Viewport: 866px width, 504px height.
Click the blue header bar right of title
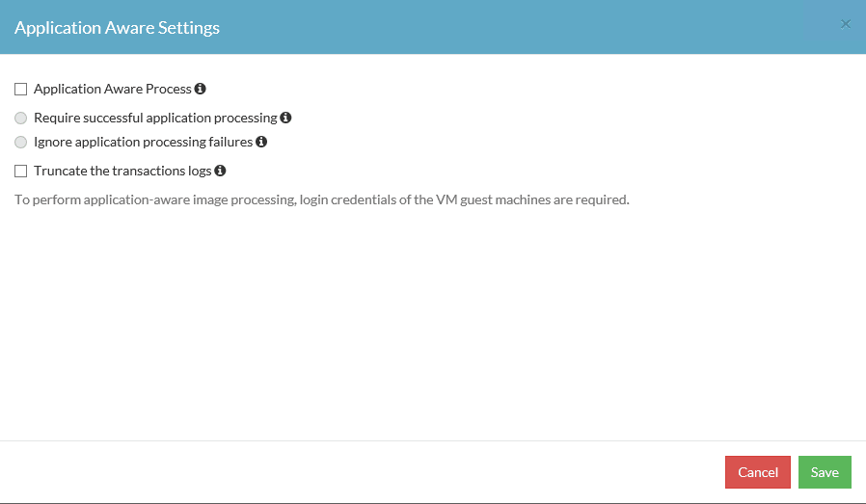530,27
